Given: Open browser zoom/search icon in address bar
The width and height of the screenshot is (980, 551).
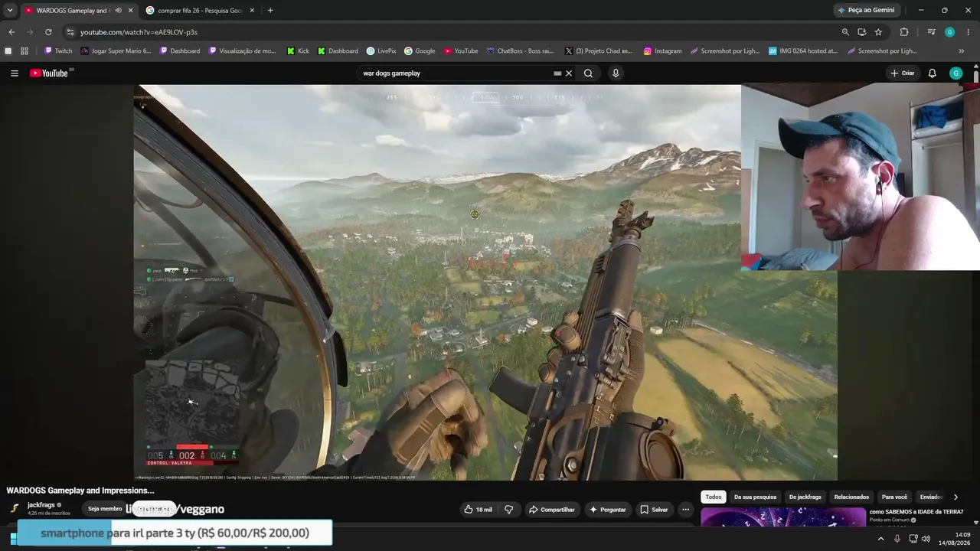Looking at the screenshot, I should [x=845, y=32].
